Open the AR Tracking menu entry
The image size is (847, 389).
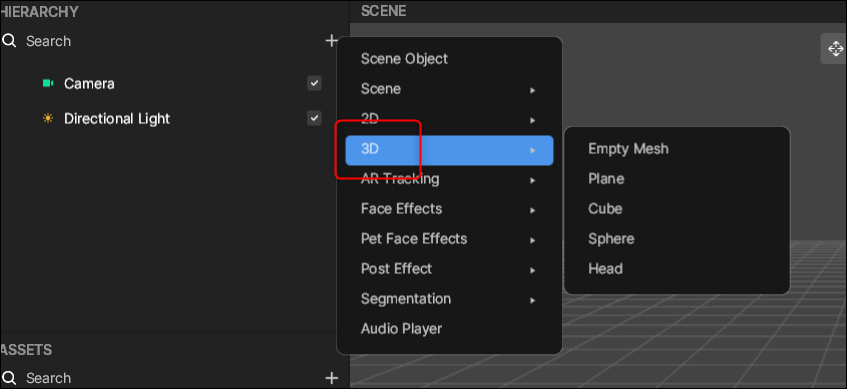[449, 179]
